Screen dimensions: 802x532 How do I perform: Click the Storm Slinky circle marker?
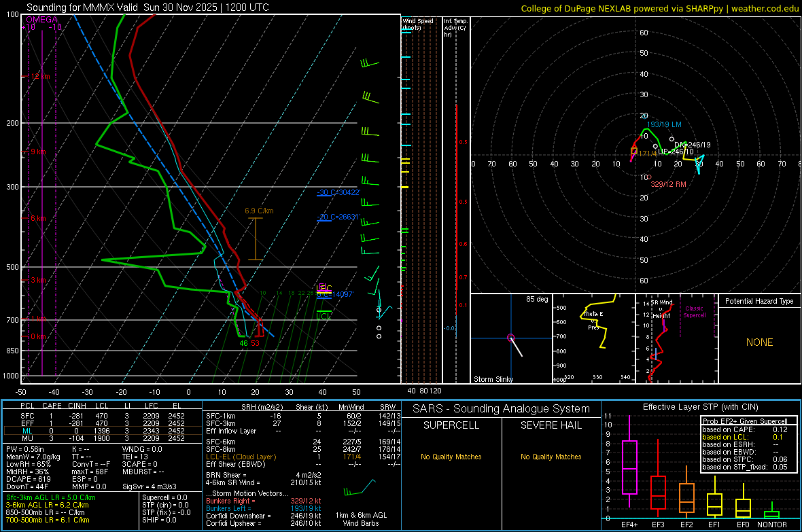click(510, 338)
